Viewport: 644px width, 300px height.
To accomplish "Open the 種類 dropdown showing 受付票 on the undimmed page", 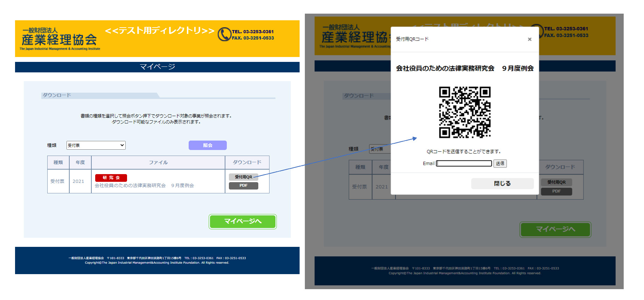I will pos(96,145).
